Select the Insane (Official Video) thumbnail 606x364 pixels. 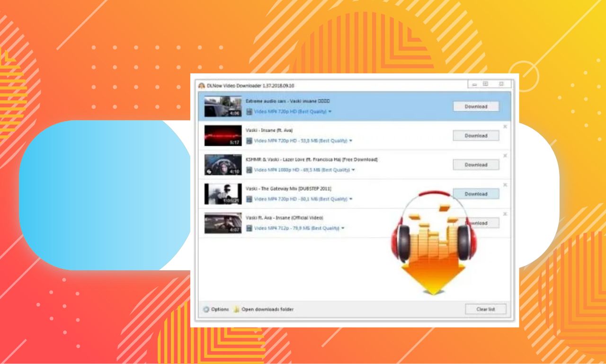(x=223, y=223)
